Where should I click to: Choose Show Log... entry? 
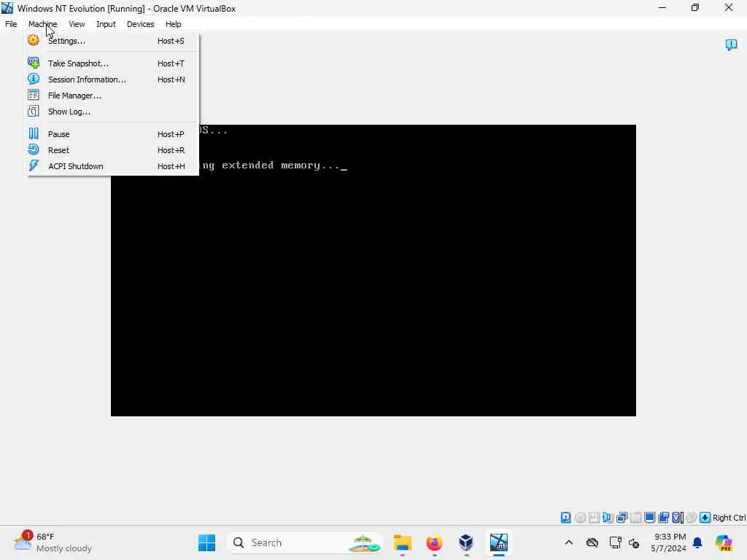[112, 112]
